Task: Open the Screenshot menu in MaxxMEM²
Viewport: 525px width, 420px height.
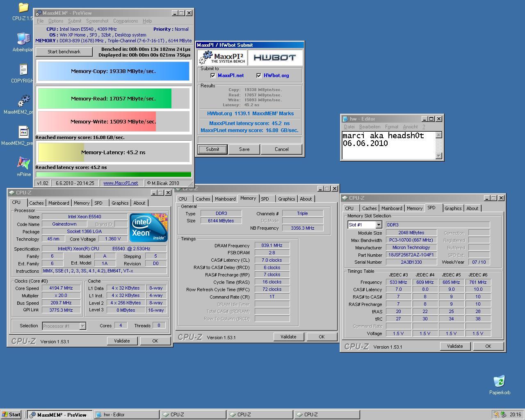Action: tap(97, 21)
